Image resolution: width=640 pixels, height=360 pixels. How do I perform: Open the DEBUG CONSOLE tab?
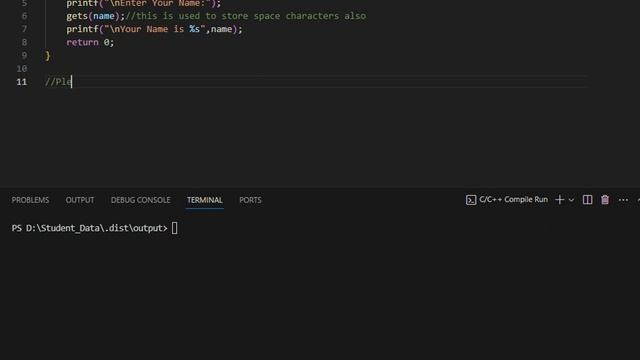click(x=140, y=200)
